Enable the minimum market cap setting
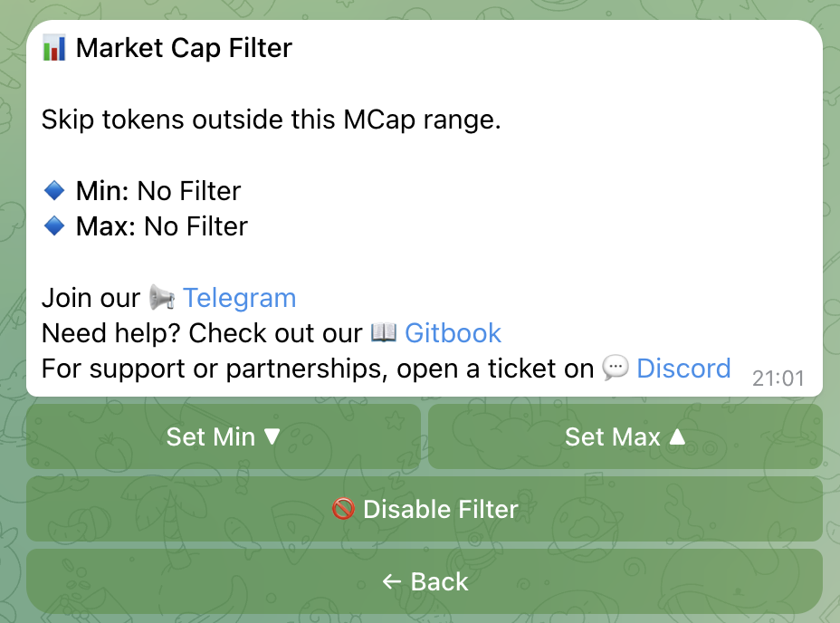 point(223,436)
